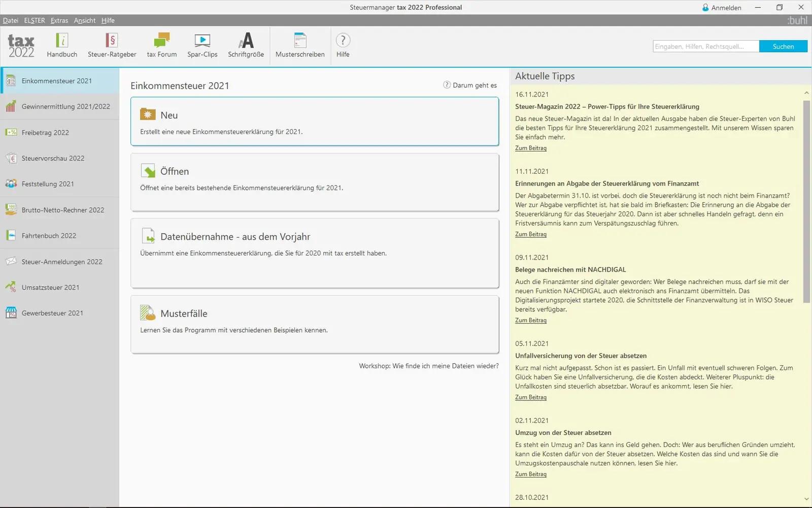Click the date 09.11.2021
Image resolution: width=812 pixels, height=508 pixels.
(532, 258)
